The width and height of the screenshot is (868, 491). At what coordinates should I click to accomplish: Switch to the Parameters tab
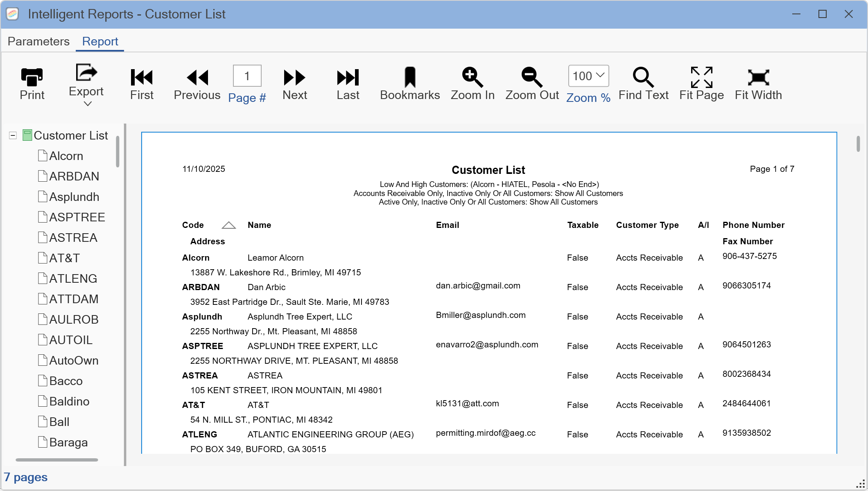pos(38,41)
